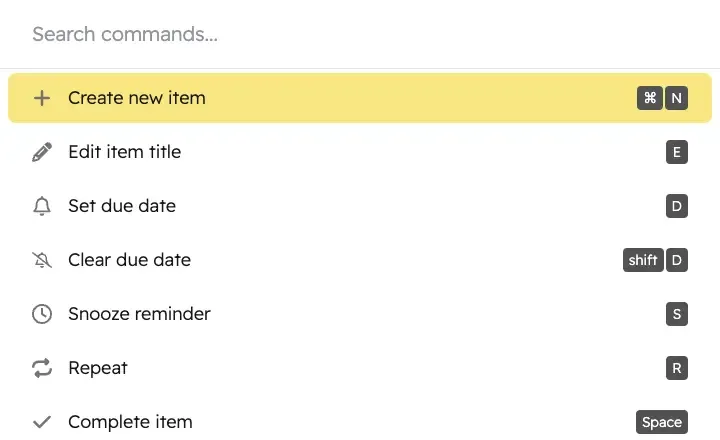Image resolution: width=720 pixels, height=440 pixels.
Task: Select Complete item command
Action: pyautogui.click(x=360, y=422)
